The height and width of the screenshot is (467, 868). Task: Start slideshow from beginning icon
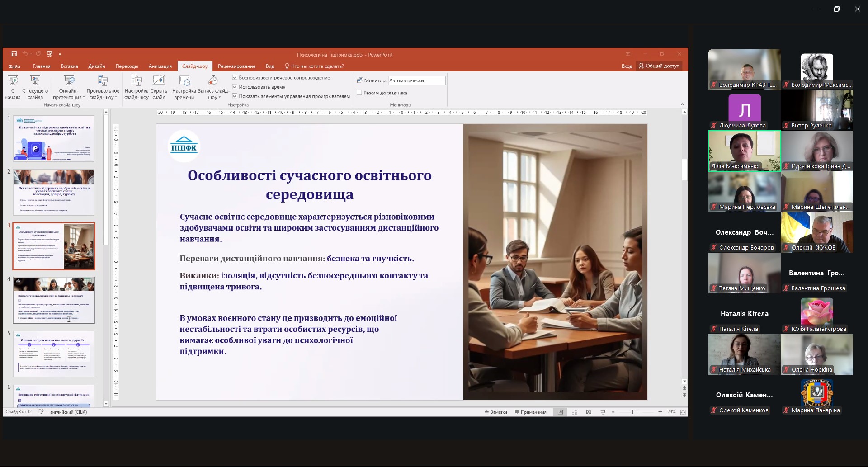(x=13, y=81)
